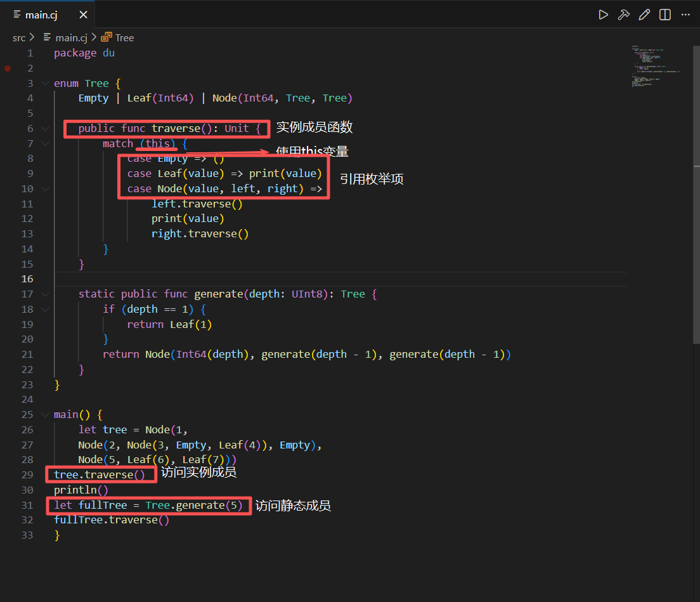The width and height of the screenshot is (700, 602).
Task: Click 'right.traverse()' on line 13
Action: (200, 234)
